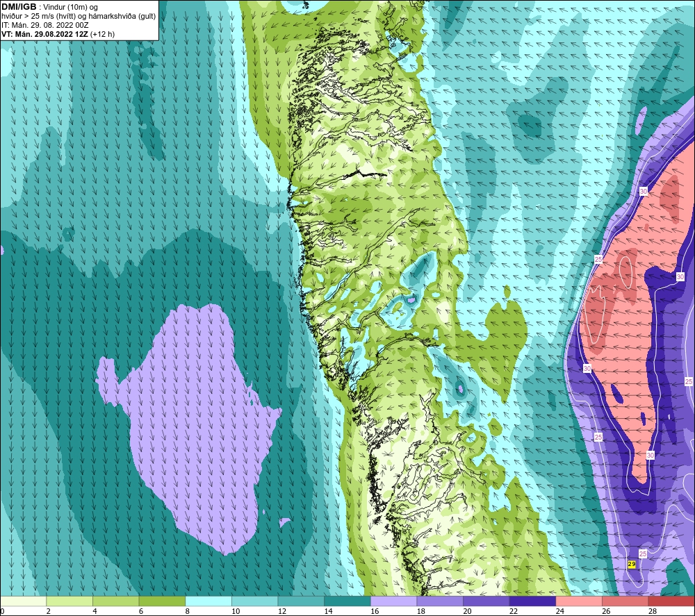695x616 pixels.
Task: Click legend scale number 0
Action: 2,612
